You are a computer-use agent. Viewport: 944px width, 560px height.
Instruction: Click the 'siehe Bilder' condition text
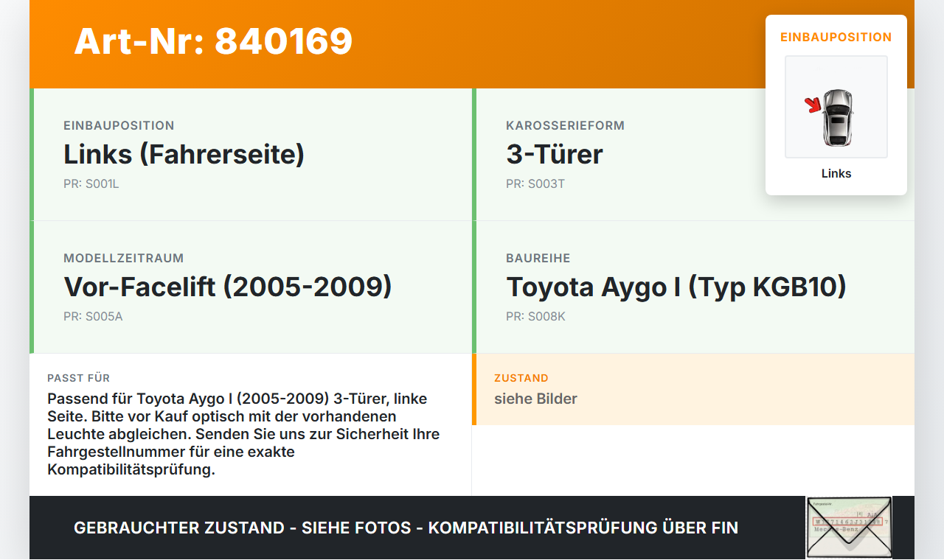tap(535, 399)
